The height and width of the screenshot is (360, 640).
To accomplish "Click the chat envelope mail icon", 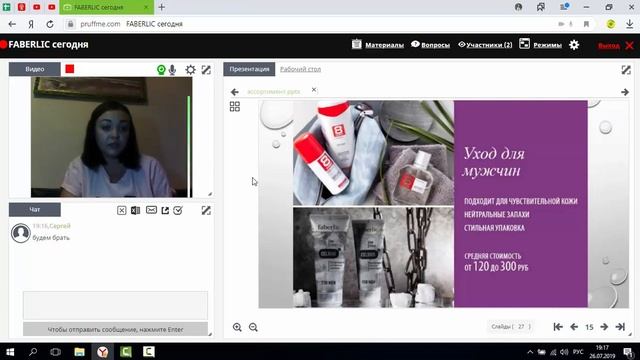I will point(151,210).
